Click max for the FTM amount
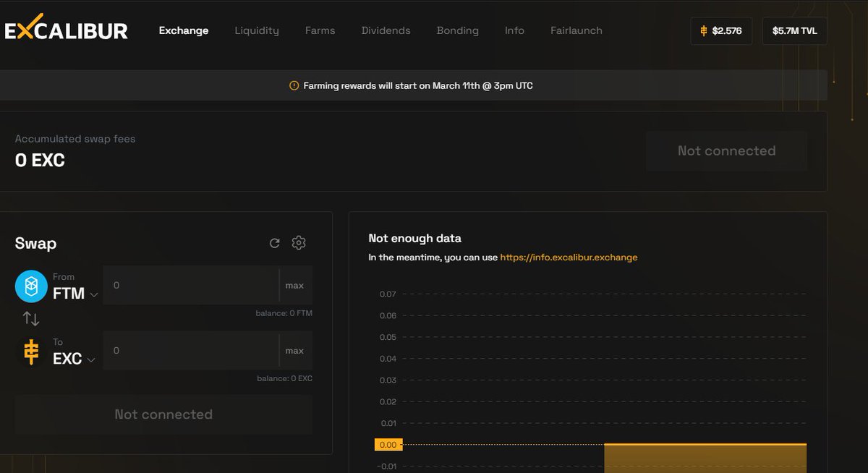 tap(294, 285)
